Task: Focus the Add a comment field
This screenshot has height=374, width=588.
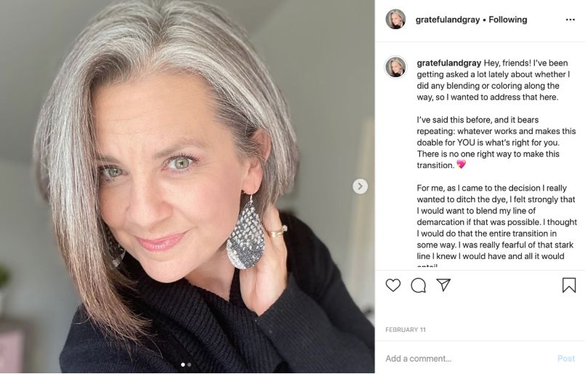Action: [465, 359]
